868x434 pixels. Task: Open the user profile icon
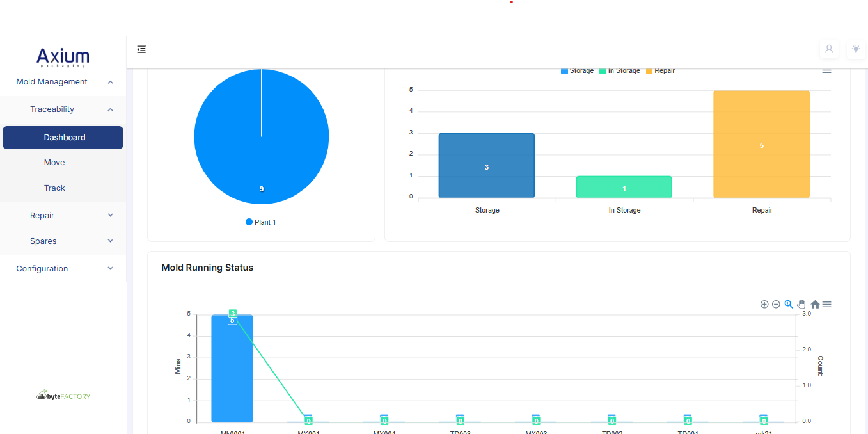point(829,49)
